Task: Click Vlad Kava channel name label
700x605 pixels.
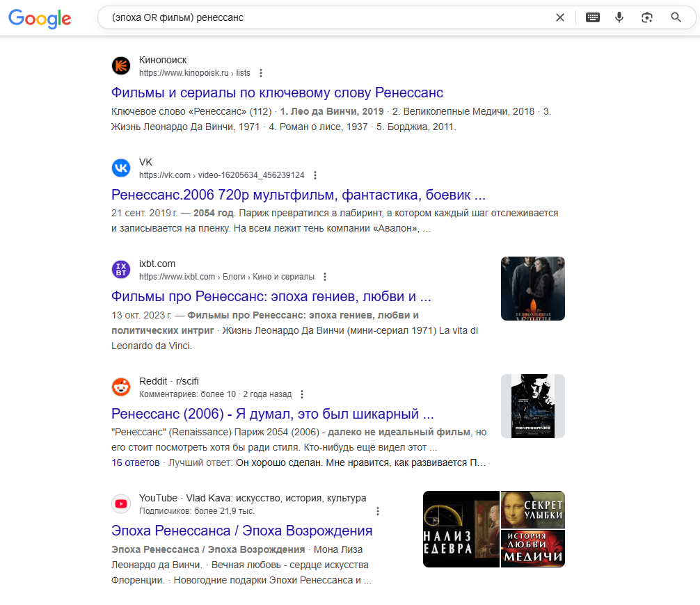Action: coord(276,498)
